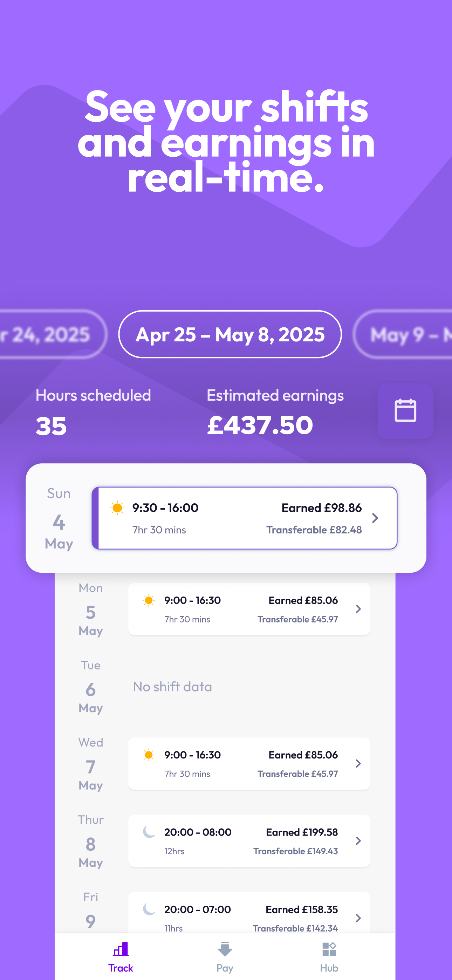Expand the 20:00 - 07:00 shift chevron

(x=358, y=918)
